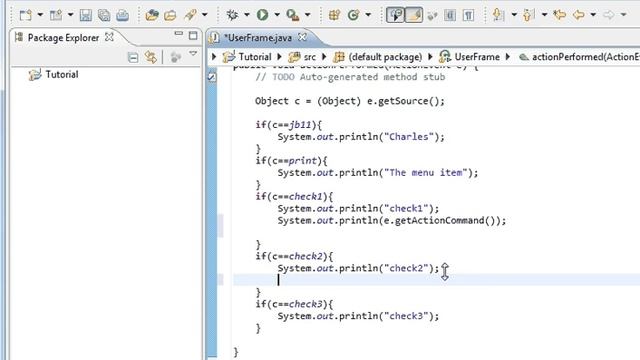The image size is (640, 360).
Task: Expand breadcrumb arrow before UserFrame
Action: tap(430, 57)
